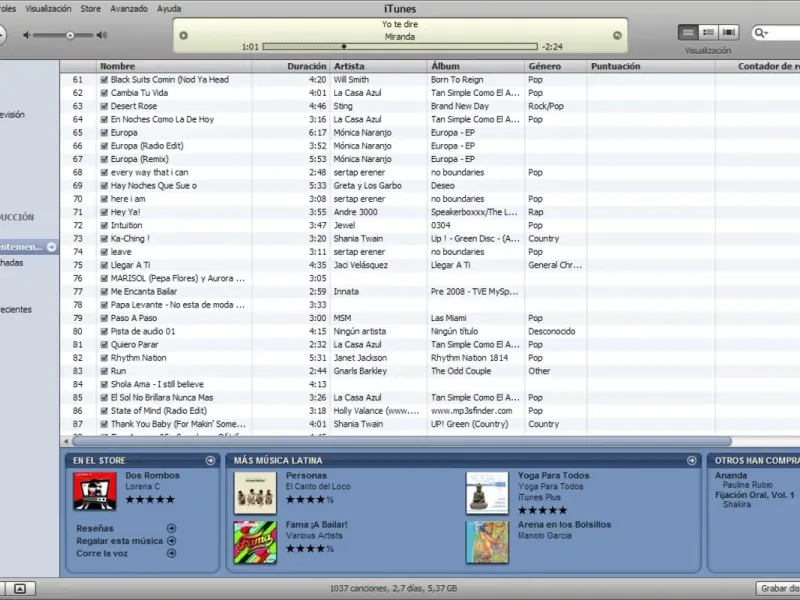Open Más Música Latina arrow link
800x600 pixels.
692,460
